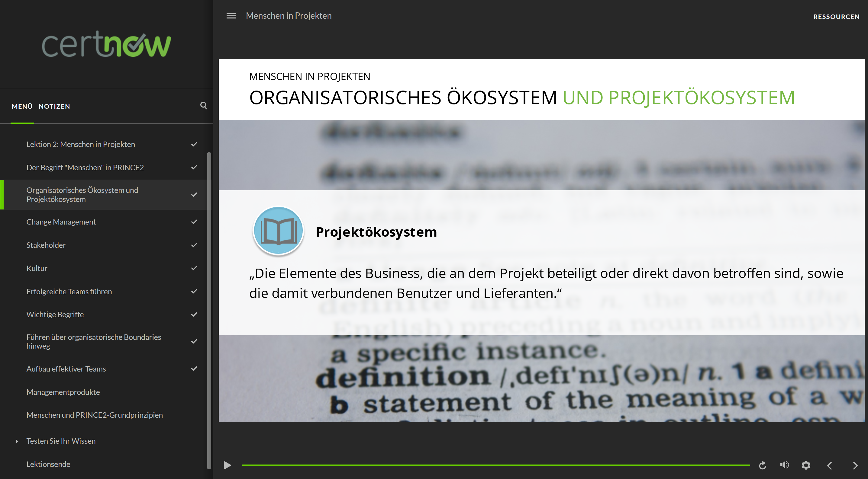The width and height of the screenshot is (868, 479).
Task: Click the sidebar search magnifier icon
Action: point(204,106)
